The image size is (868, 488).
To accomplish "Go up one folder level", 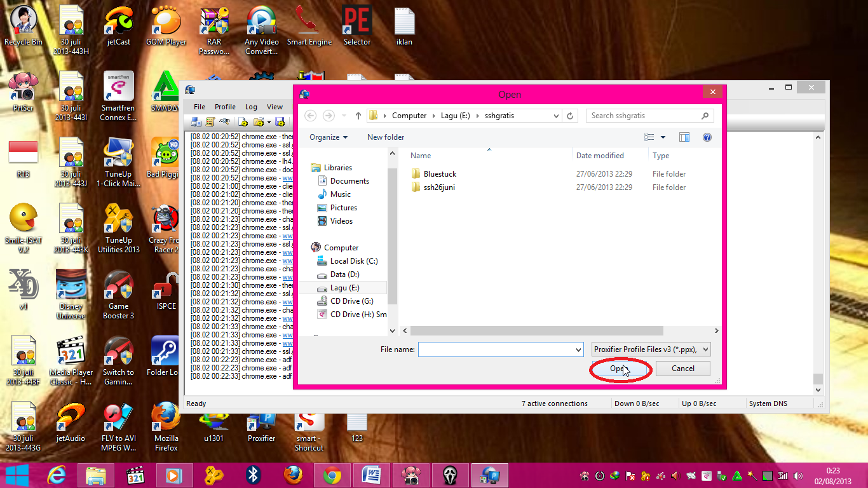I will coord(358,116).
